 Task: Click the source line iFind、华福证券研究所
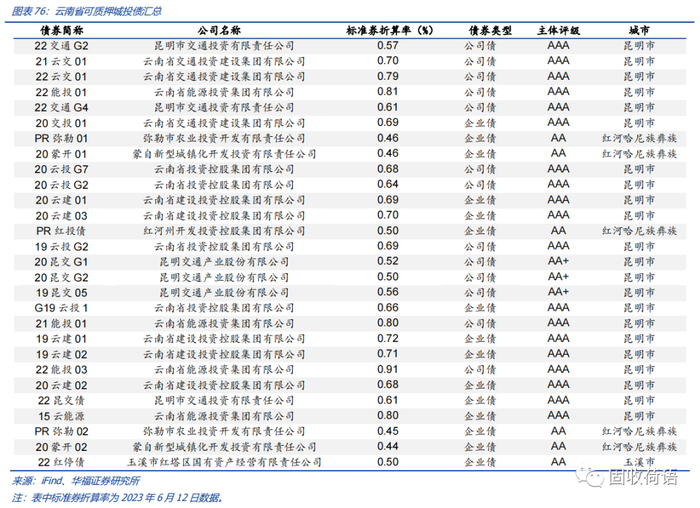point(90,481)
